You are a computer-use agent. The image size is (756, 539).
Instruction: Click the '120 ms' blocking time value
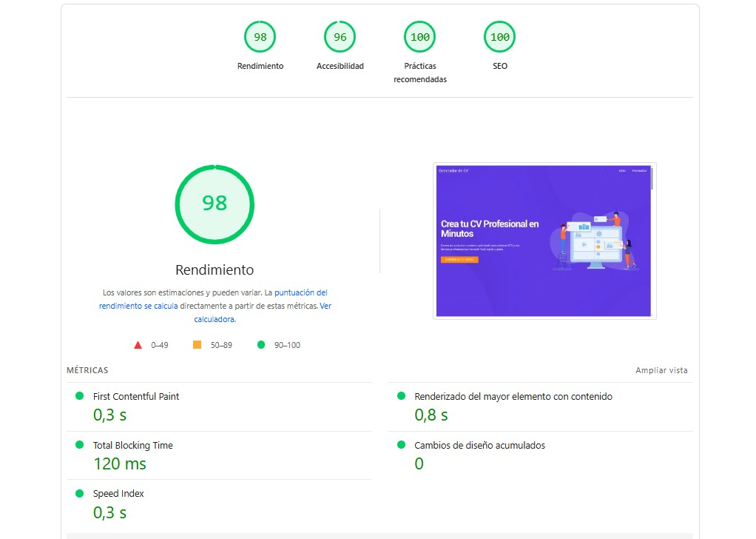point(120,463)
